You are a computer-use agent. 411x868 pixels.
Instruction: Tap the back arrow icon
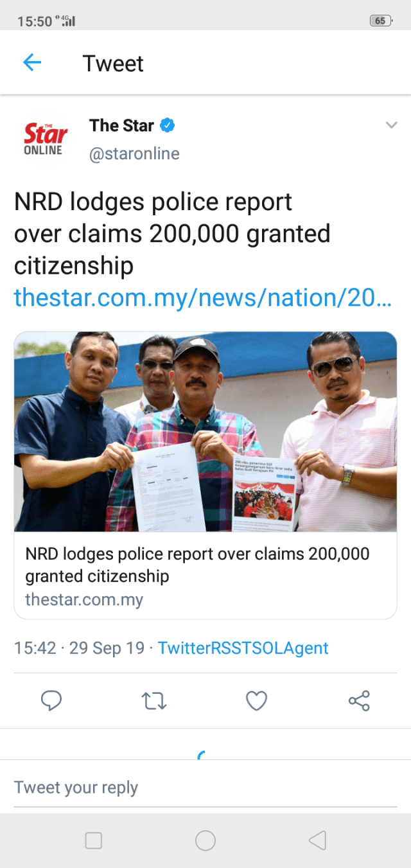coord(32,63)
